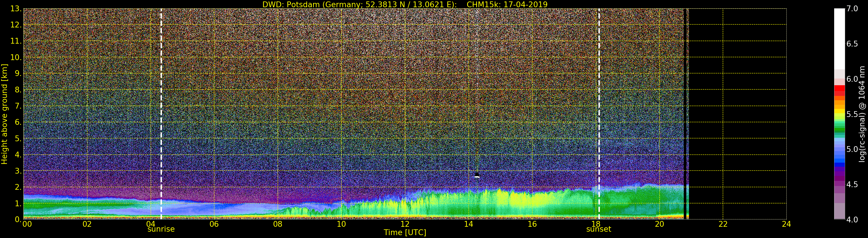Click the '00' tick on the time axis
The image size is (868, 238).
(x=27, y=224)
